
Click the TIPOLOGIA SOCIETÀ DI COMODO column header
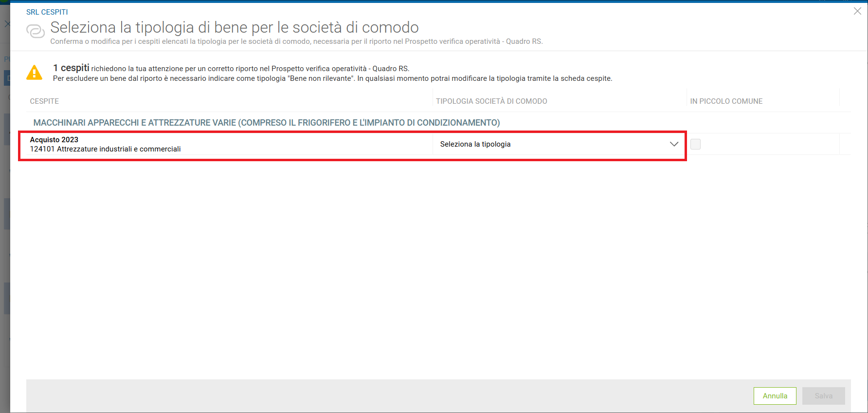491,101
